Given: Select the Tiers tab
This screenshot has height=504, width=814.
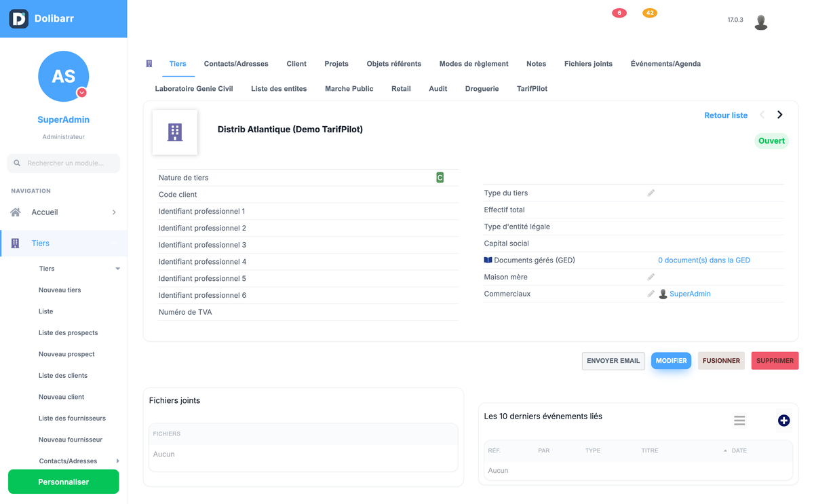Looking at the screenshot, I should pos(178,64).
